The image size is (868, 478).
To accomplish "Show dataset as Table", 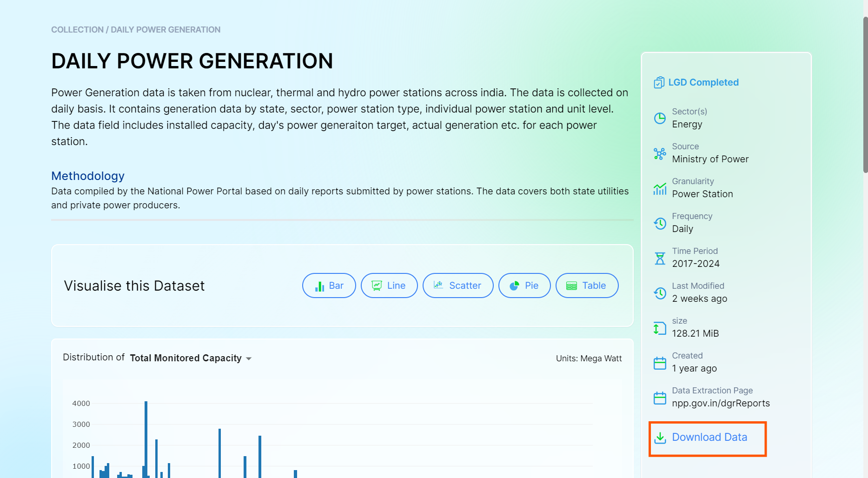I will coord(587,285).
